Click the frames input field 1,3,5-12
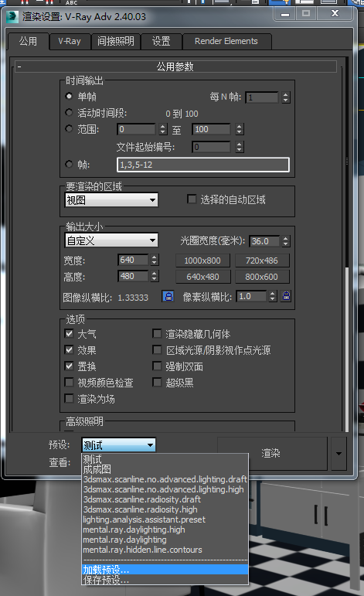This screenshot has height=596, width=364. [x=203, y=165]
